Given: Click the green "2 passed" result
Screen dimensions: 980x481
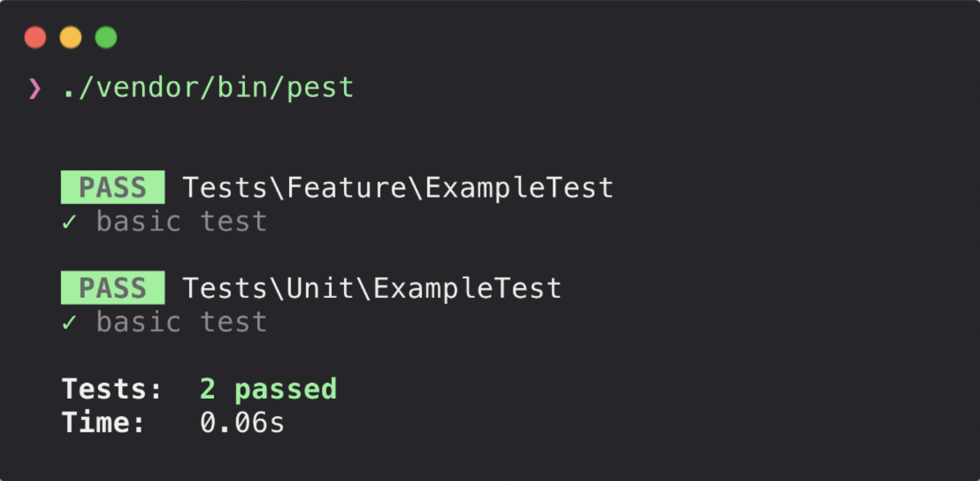Looking at the screenshot, I should (x=268, y=389).
